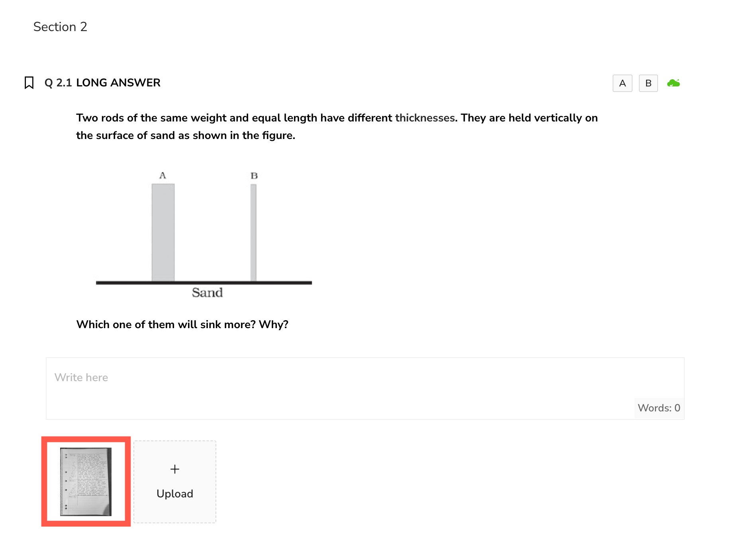Open the uploaded handwritten page thumbnail
The image size is (756, 544).
86,481
